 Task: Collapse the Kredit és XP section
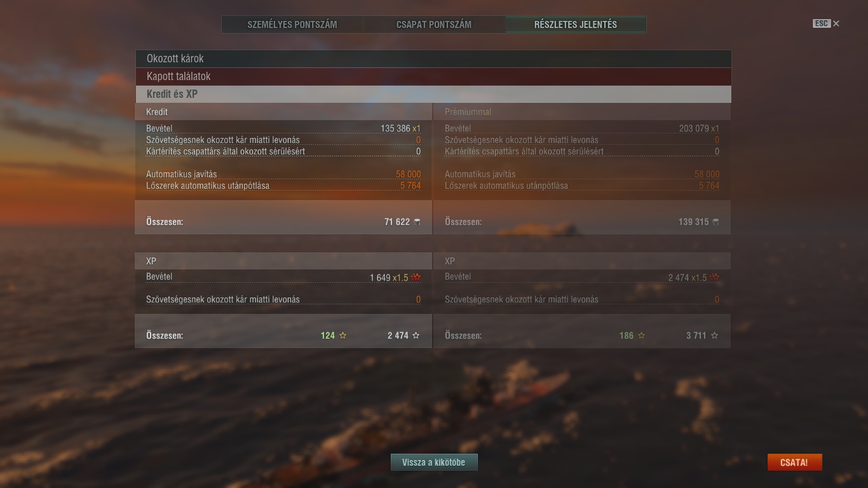click(433, 94)
